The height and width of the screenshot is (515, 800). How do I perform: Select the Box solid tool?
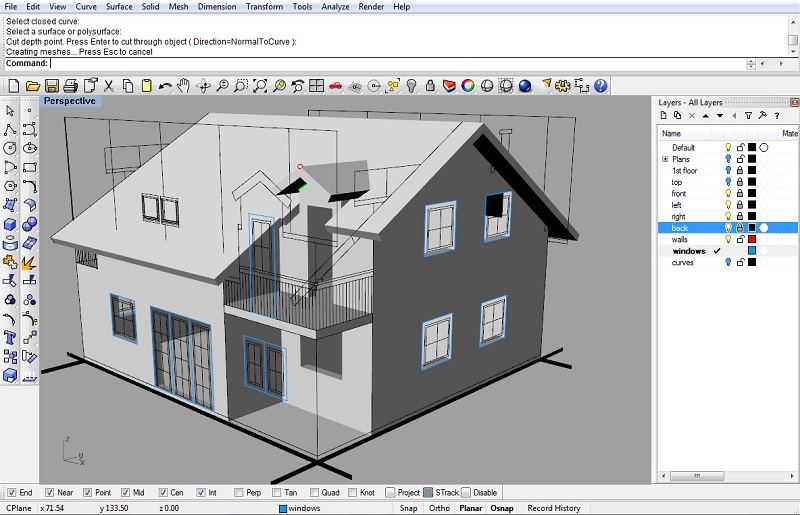click(10, 224)
